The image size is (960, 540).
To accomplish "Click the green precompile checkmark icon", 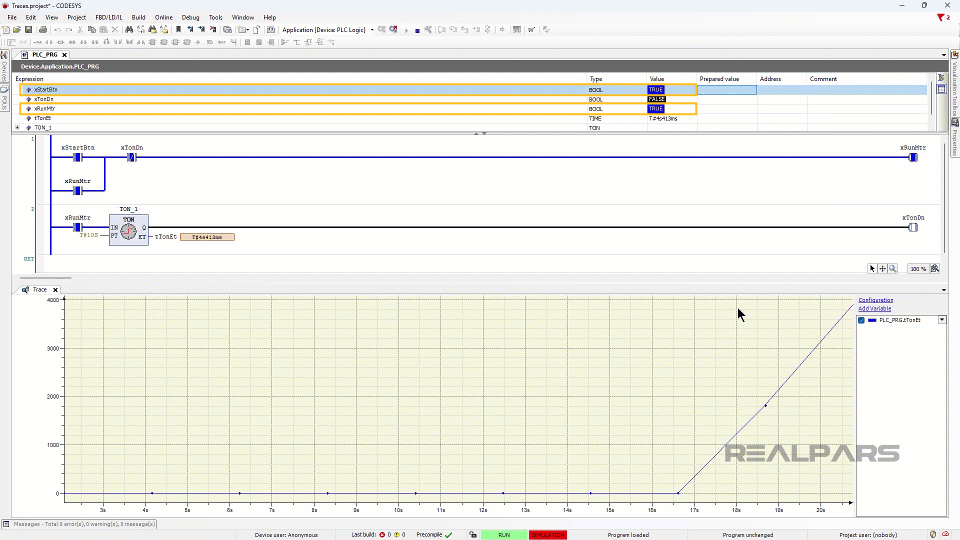I will click(449, 534).
